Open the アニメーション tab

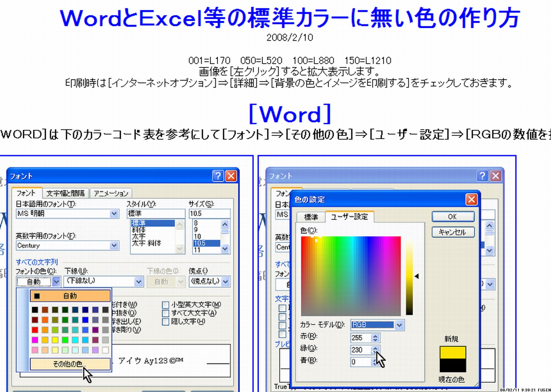(111, 193)
